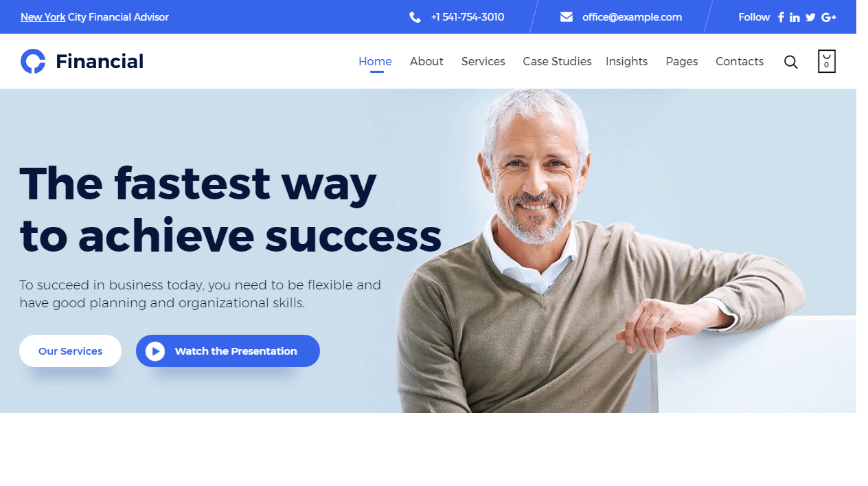Open the Google Plus icon

(x=829, y=17)
